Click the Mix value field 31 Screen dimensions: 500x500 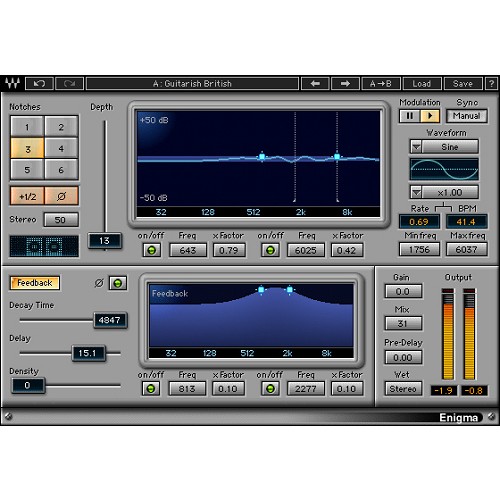click(x=403, y=323)
